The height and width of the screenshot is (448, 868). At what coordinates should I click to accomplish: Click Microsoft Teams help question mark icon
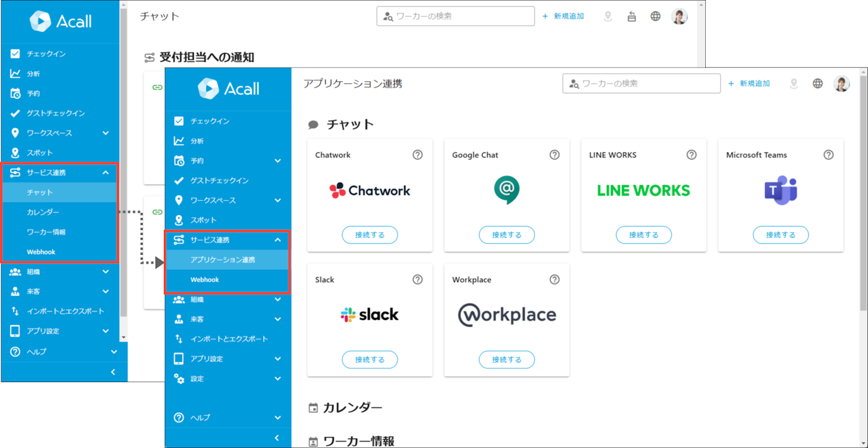(828, 155)
